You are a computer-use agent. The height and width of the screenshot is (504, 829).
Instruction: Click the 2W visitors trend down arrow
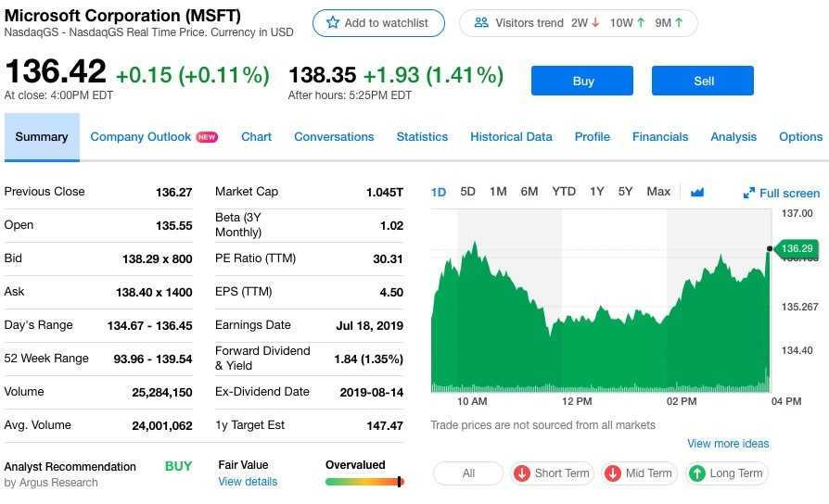pos(595,23)
